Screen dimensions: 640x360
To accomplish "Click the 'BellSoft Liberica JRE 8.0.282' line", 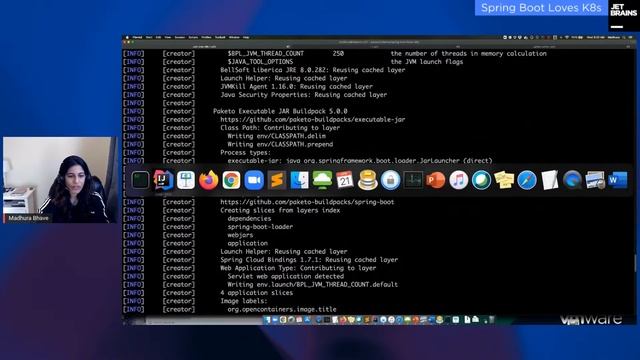I will pos(313,70).
